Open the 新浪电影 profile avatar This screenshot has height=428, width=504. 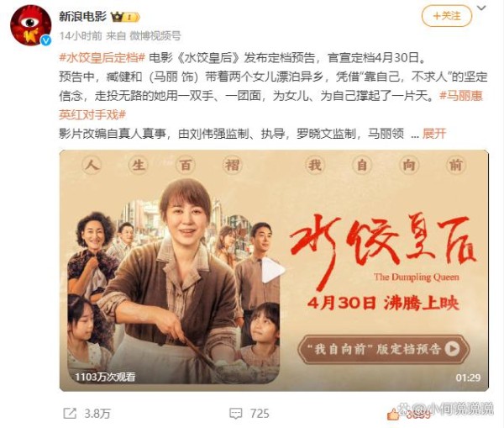point(30,26)
